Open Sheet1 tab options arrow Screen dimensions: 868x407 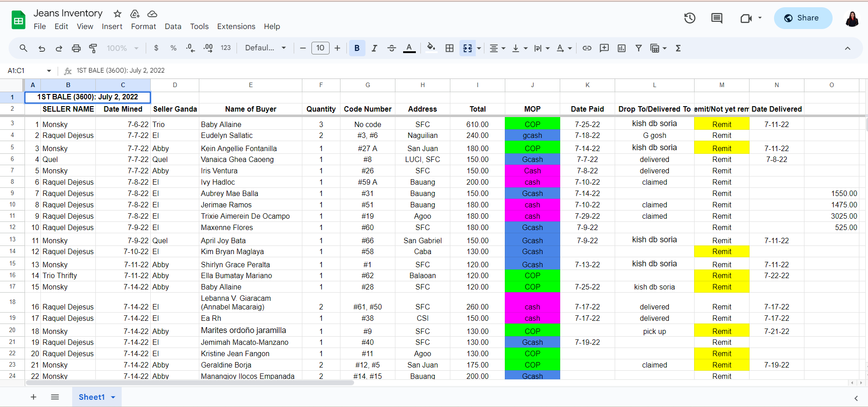click(113, 397)
